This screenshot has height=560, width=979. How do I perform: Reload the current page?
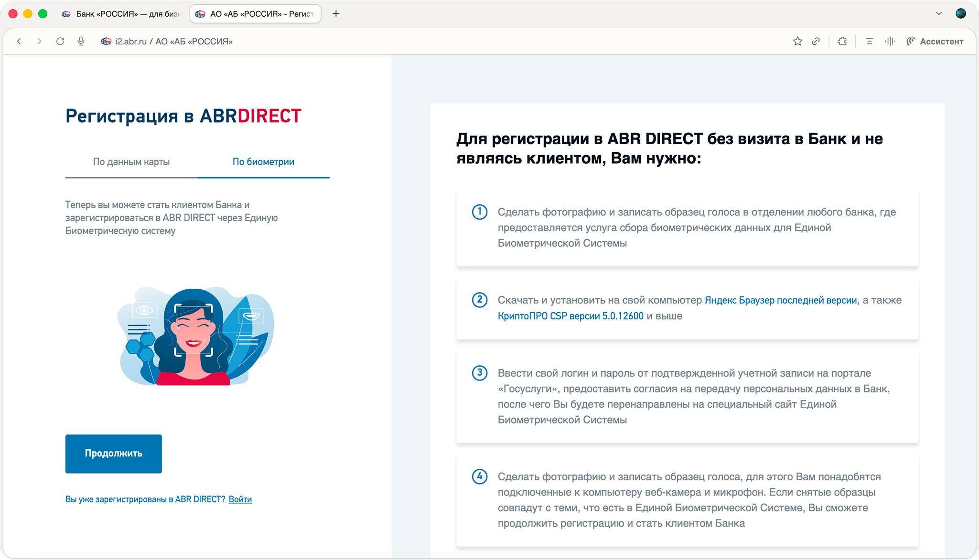point(60,42)
